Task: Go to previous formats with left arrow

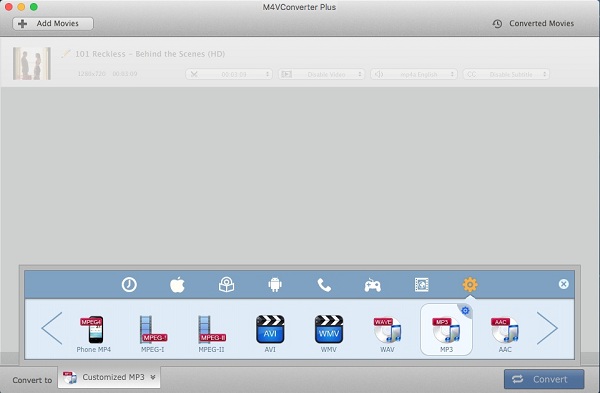Action: pos(52,328)
